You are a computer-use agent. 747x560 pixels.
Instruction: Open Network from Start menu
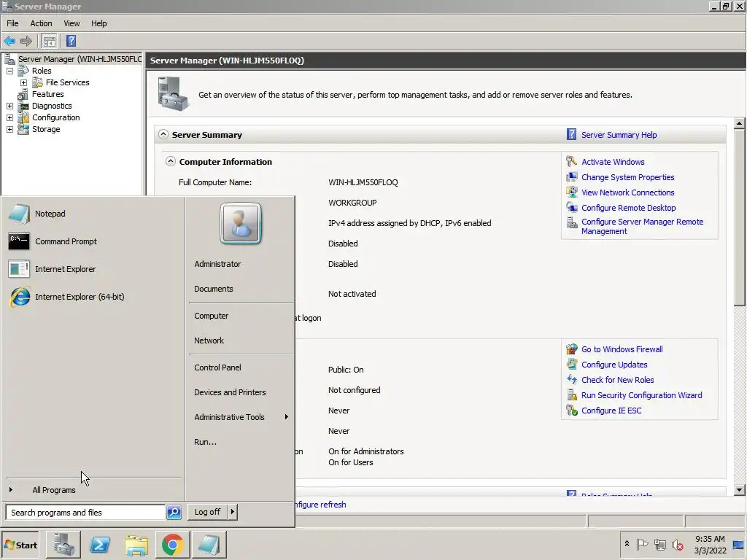[x=209, y=341]
